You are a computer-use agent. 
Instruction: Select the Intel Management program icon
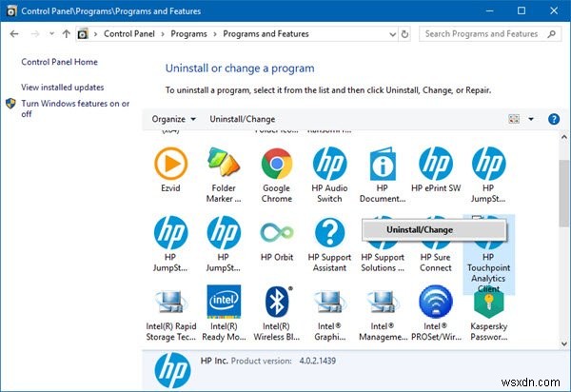click(x=383, y=302)
